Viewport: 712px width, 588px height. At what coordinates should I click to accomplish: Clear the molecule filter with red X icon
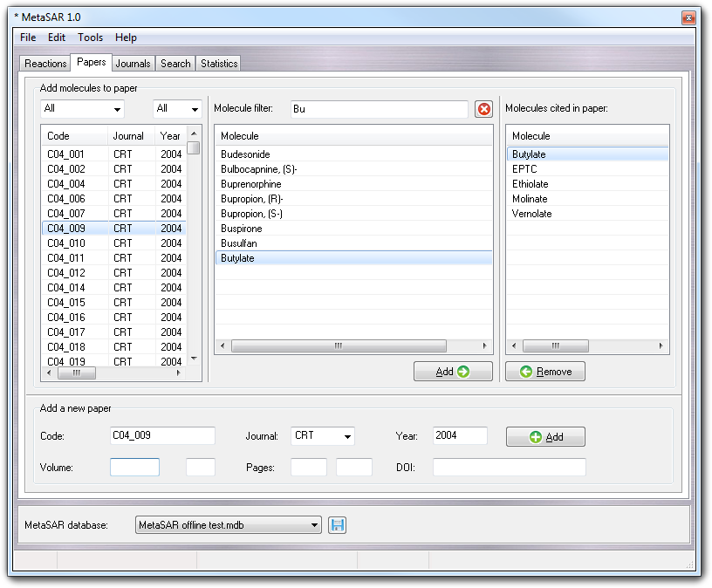tap(483, 109)
